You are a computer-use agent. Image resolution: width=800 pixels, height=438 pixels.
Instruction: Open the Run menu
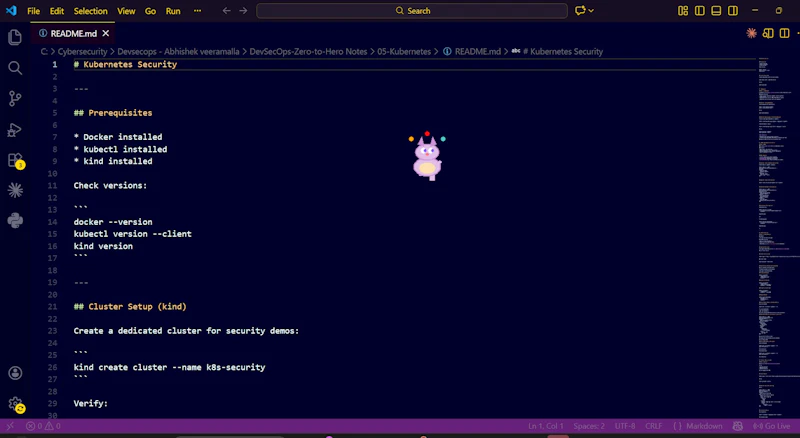click(173, 11)
